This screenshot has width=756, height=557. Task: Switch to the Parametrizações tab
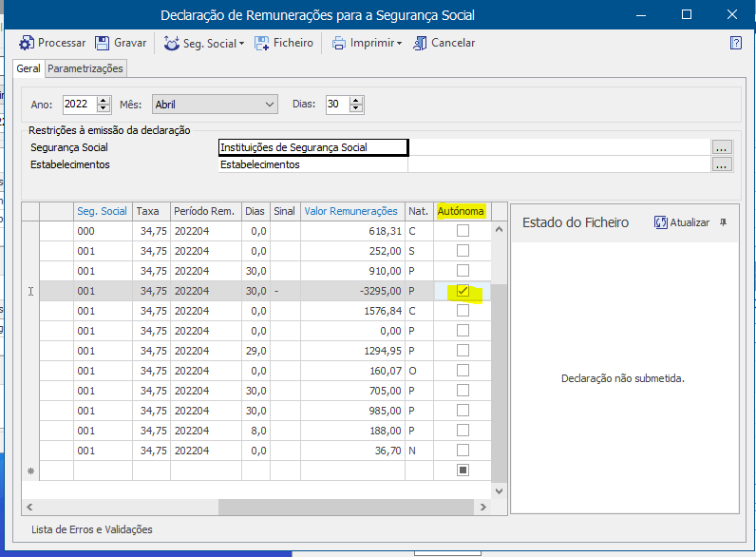coord(85,68)
